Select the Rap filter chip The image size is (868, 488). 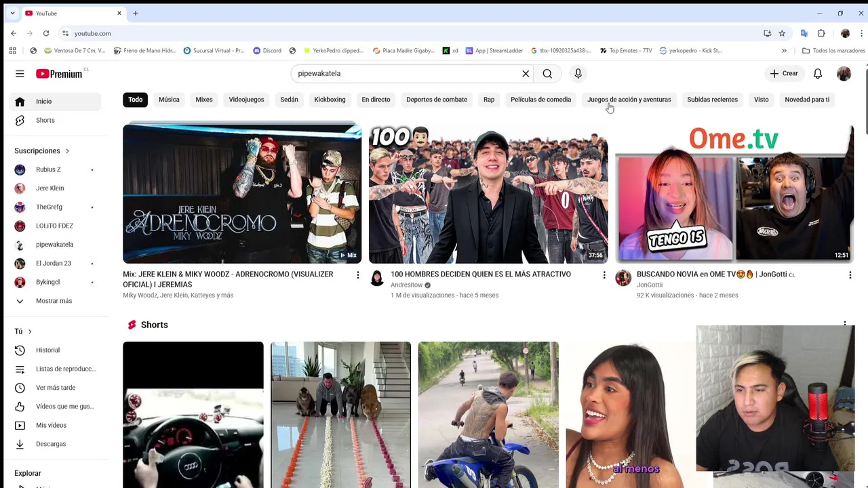coord(489,100)
